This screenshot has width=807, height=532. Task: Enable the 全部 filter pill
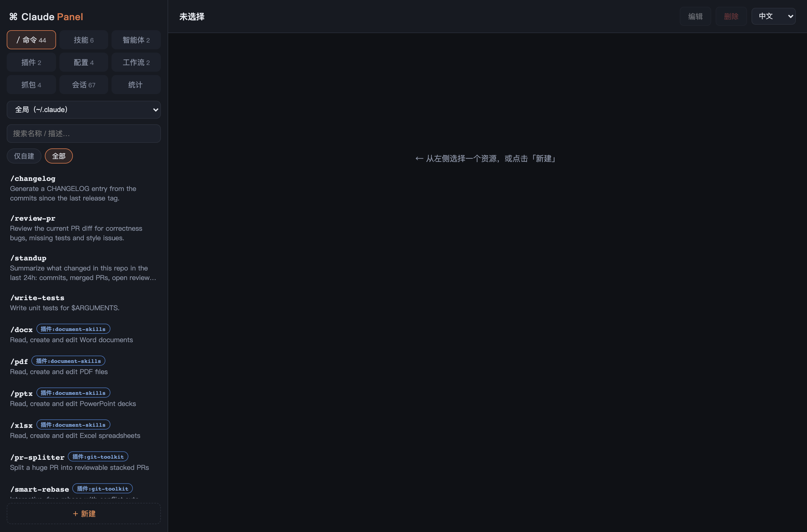click(x=59, y=156)
